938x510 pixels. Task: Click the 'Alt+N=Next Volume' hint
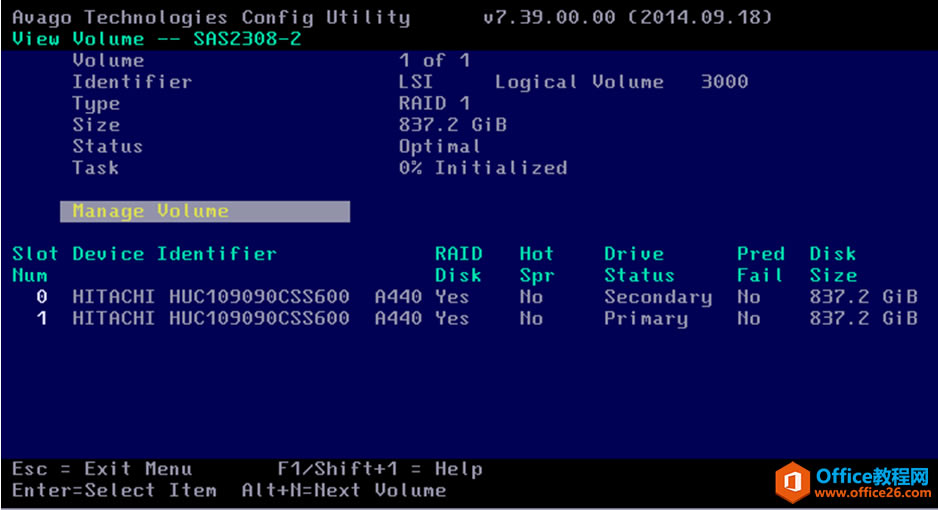point(344,491)
